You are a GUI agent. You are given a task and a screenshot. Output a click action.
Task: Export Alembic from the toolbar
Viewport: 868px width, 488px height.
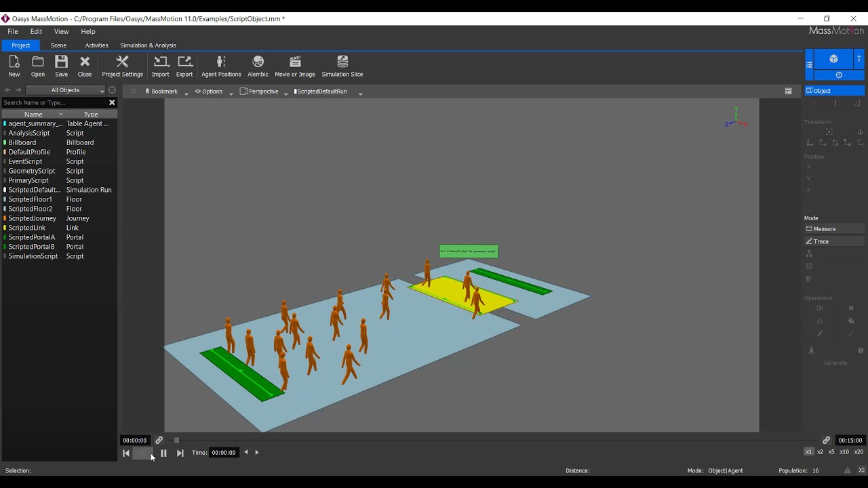(258, 66)
